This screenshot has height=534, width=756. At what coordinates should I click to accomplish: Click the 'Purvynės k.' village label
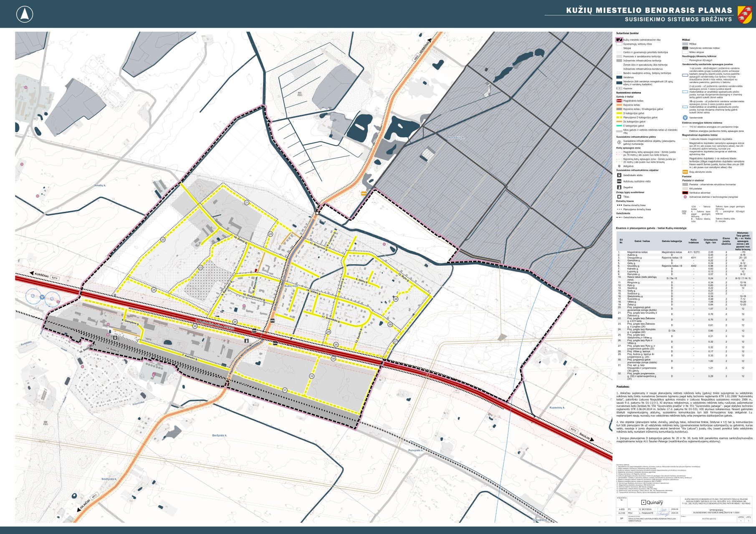tap(416, 451)
